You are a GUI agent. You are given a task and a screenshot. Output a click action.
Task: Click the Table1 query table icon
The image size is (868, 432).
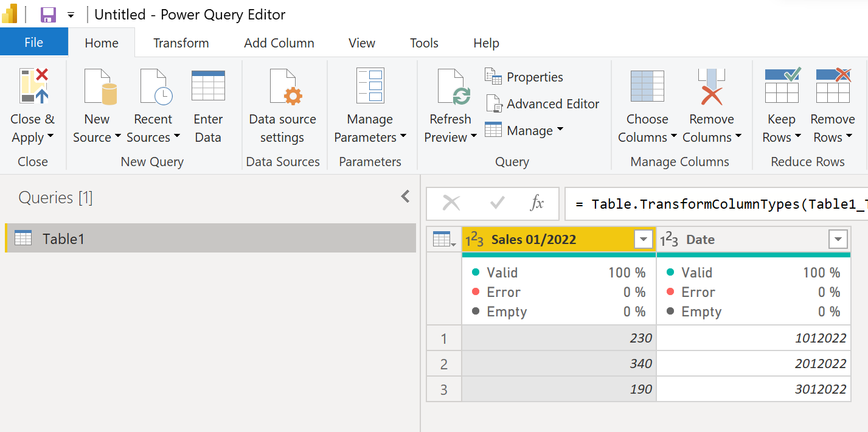point(23,238)
